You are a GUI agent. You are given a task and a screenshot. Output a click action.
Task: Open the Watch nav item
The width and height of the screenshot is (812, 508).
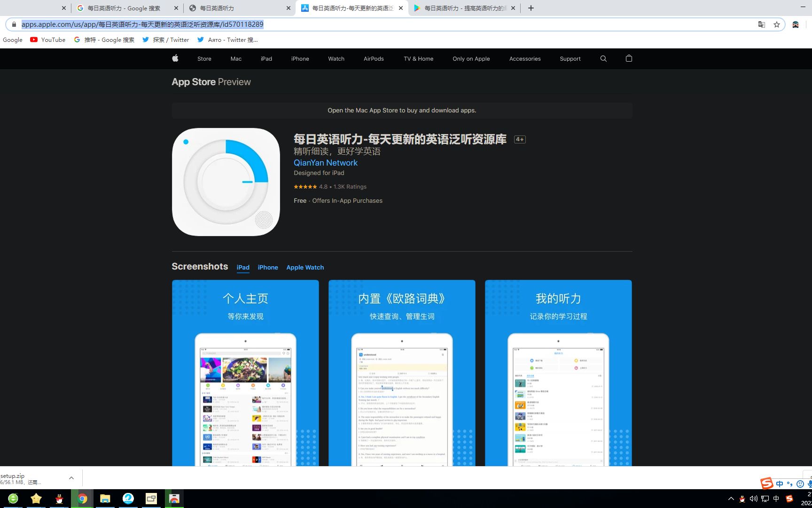click(x=336, y=59)
